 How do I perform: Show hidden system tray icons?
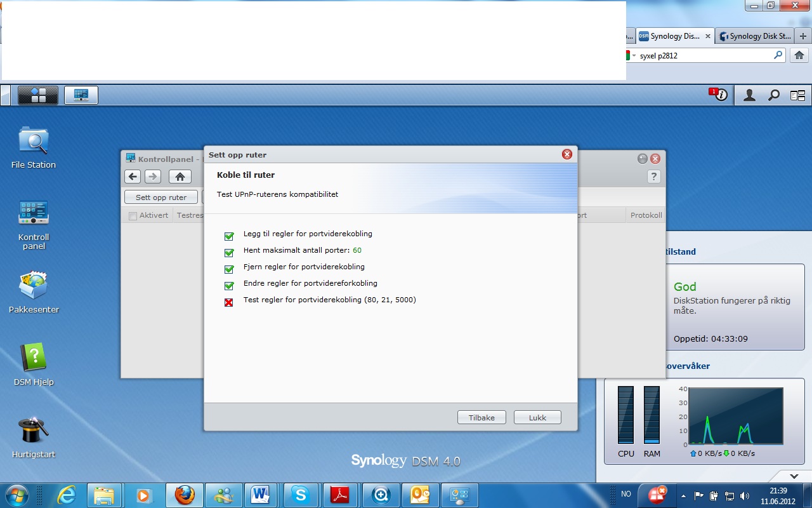[683, 495]
